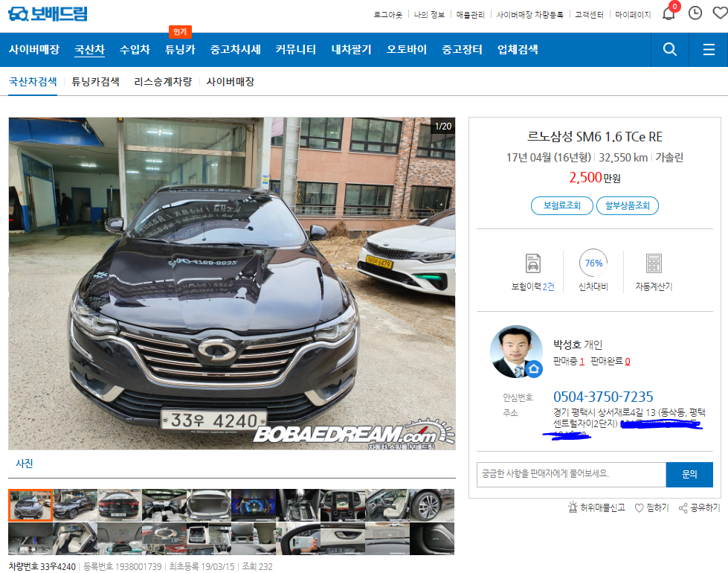Select door handle thumbnail
728x573 pixels.
coord(342,539)
